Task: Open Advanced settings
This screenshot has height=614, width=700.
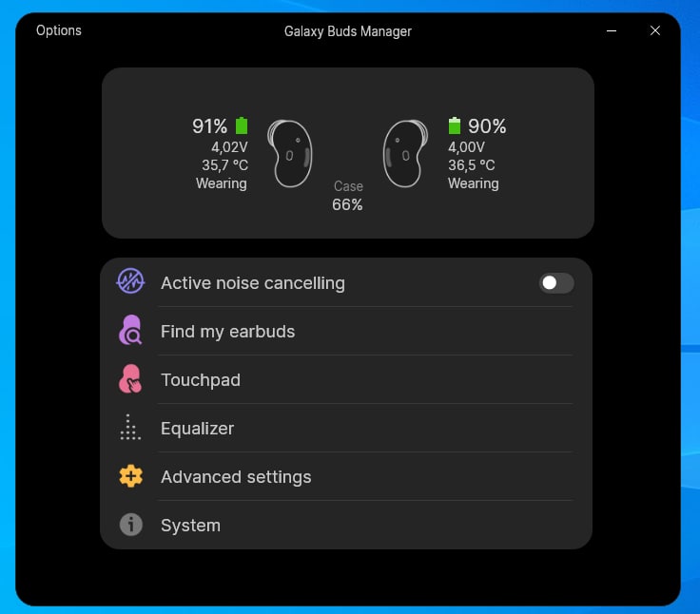Action: 346,476
